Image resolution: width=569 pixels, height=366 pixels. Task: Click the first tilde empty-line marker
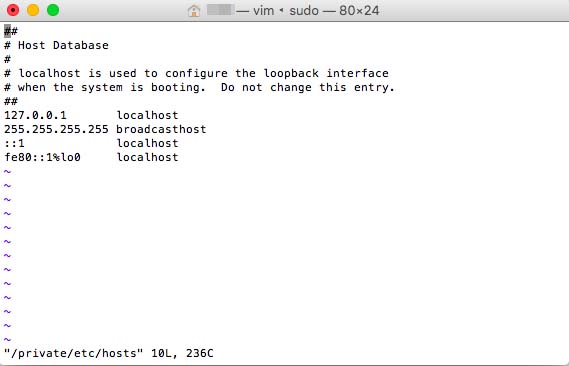pyautogui.click(x=7, y=172)
